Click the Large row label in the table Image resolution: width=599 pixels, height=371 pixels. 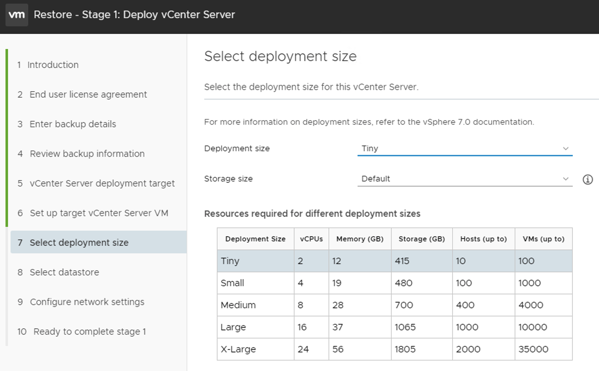tap(233, 327)
